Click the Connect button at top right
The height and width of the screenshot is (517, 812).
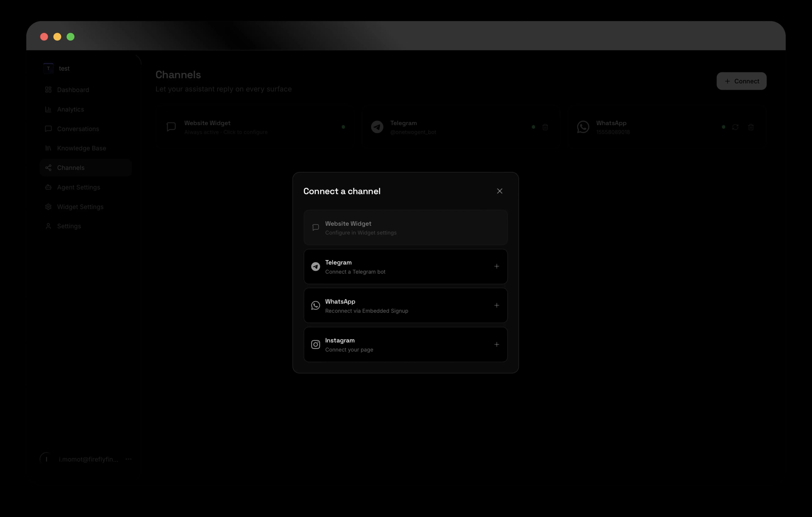click(x=741, y=81)
